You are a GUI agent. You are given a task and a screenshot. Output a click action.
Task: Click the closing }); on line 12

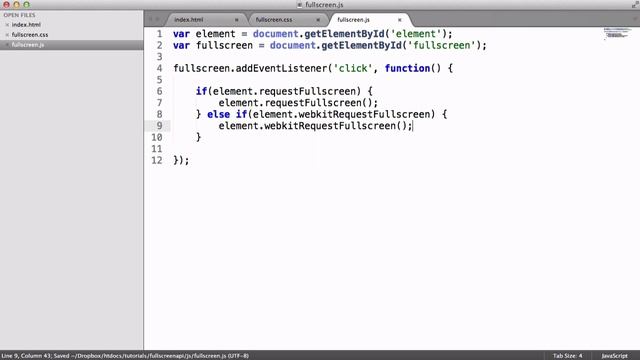tap(181, 160)
